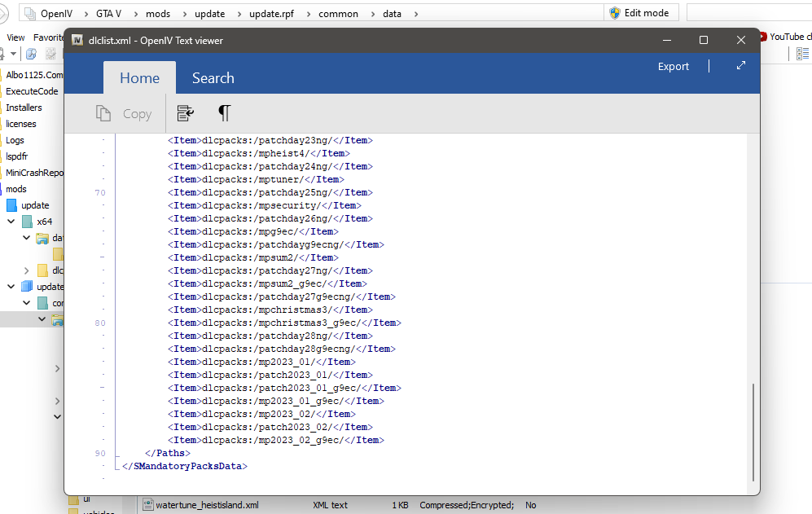Maximize the OpenIV Text viewer window
Image resolution: width=812 pixels, height=514 pixels.
pyautogui.click(x=704, y=40)
